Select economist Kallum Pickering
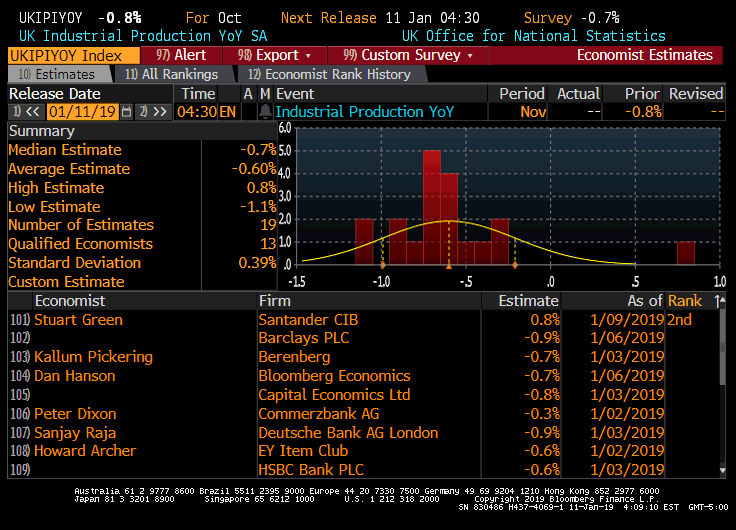Image resolution: width=736 pixels, height=530 pixels. 93,357
